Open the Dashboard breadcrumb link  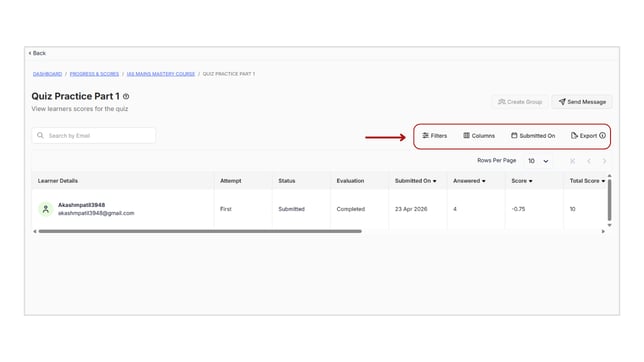[x=47, y=74]
